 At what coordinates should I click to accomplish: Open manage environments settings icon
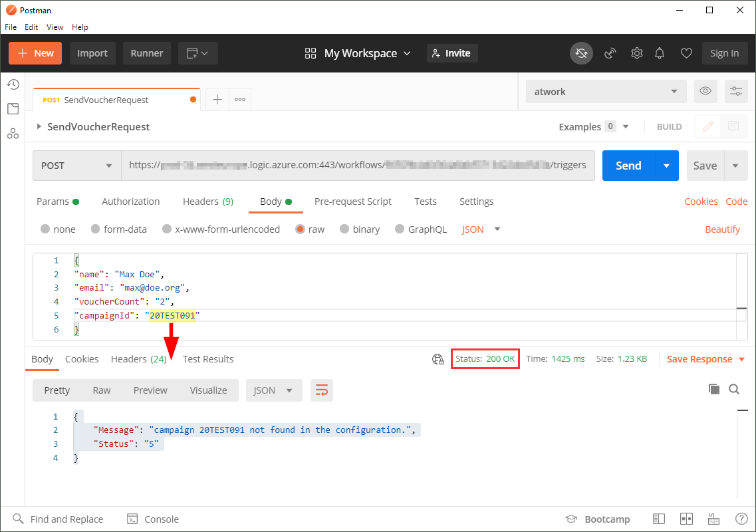click(736, 92)
